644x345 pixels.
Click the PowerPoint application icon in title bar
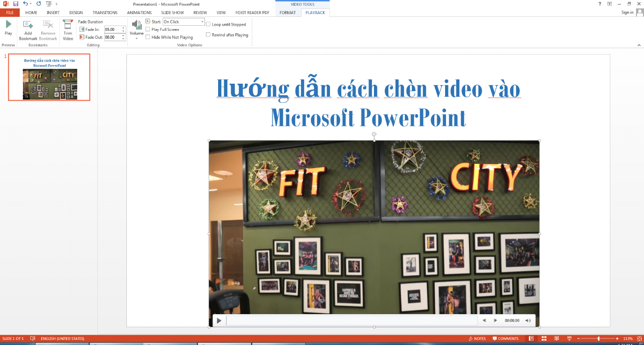[x=6, y=4]
